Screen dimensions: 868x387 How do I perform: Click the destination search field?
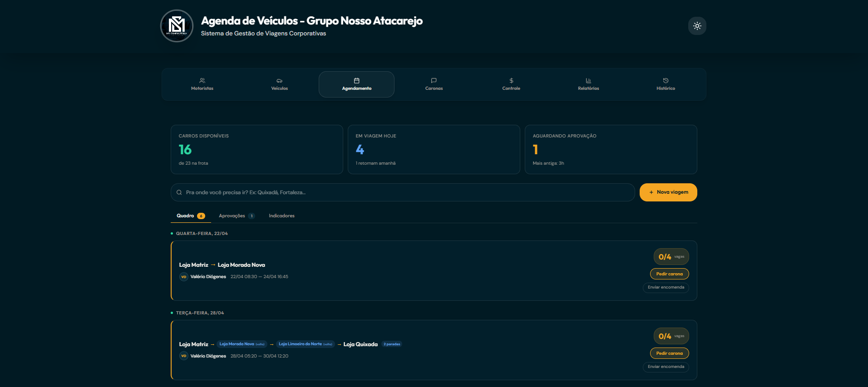(x=403, y=192)
